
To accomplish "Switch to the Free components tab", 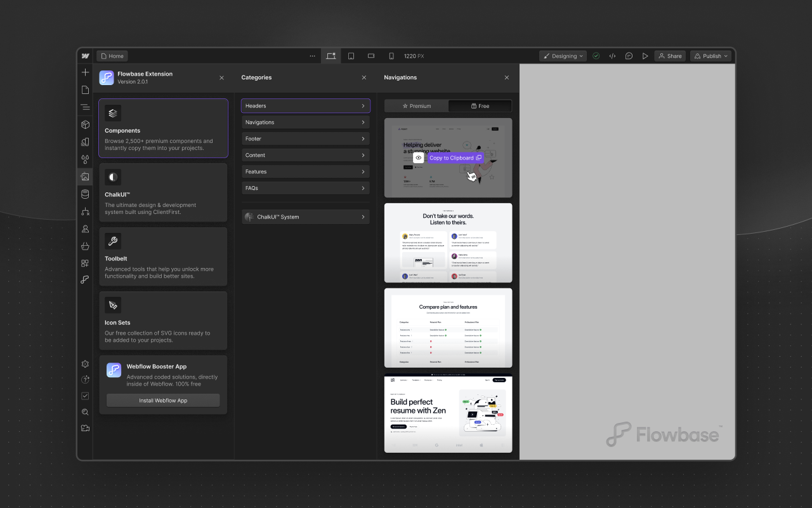I will pyautogui.click(x=480, y=105).
